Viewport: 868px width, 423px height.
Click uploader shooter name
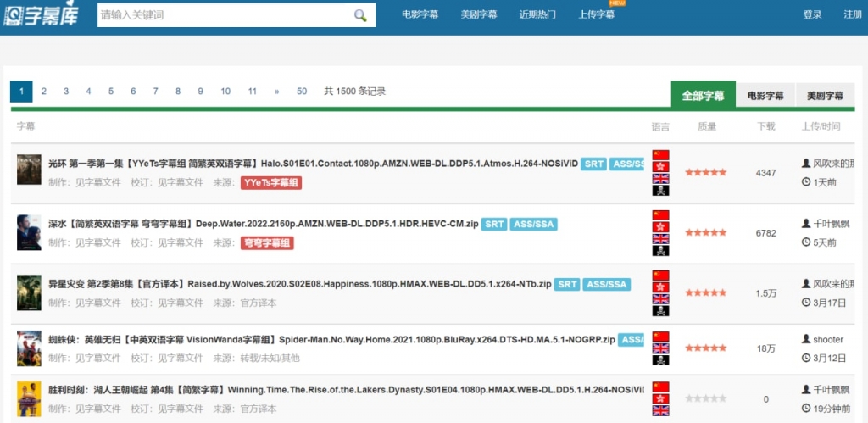(828, 339)
